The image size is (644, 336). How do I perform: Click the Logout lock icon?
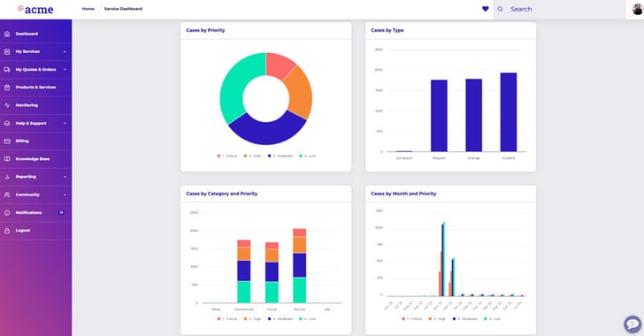pyautogui.click(x=7, y=231)
